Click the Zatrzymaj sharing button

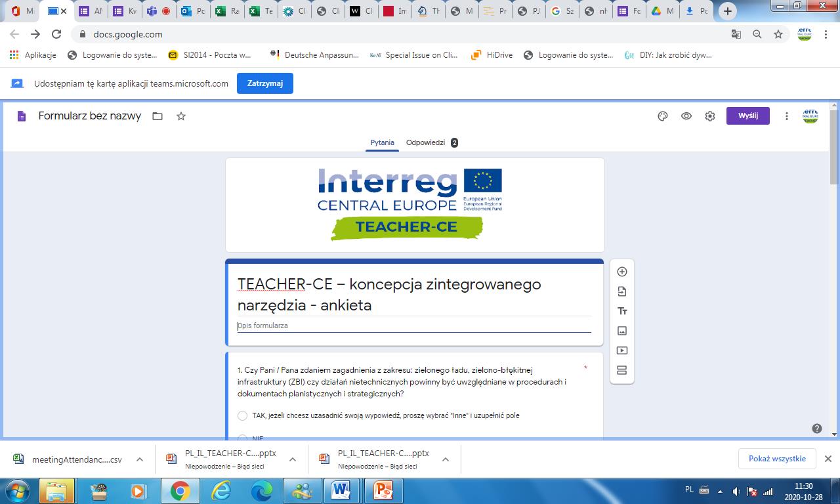click(x=264, y=83)
